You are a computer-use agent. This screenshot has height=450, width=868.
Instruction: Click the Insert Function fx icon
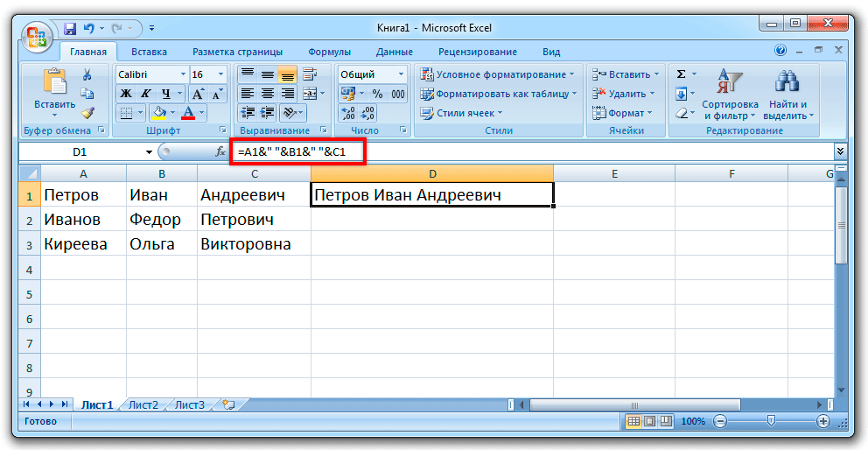coord(220,151)
